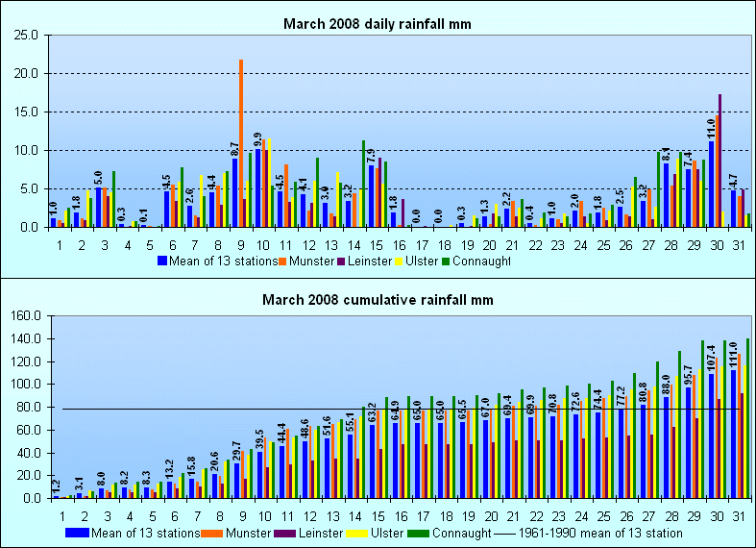This screenshot has height=548, width=756.
Task: Select orange Munster swatch in daily chart legend
Action: [x=282, y=261]
